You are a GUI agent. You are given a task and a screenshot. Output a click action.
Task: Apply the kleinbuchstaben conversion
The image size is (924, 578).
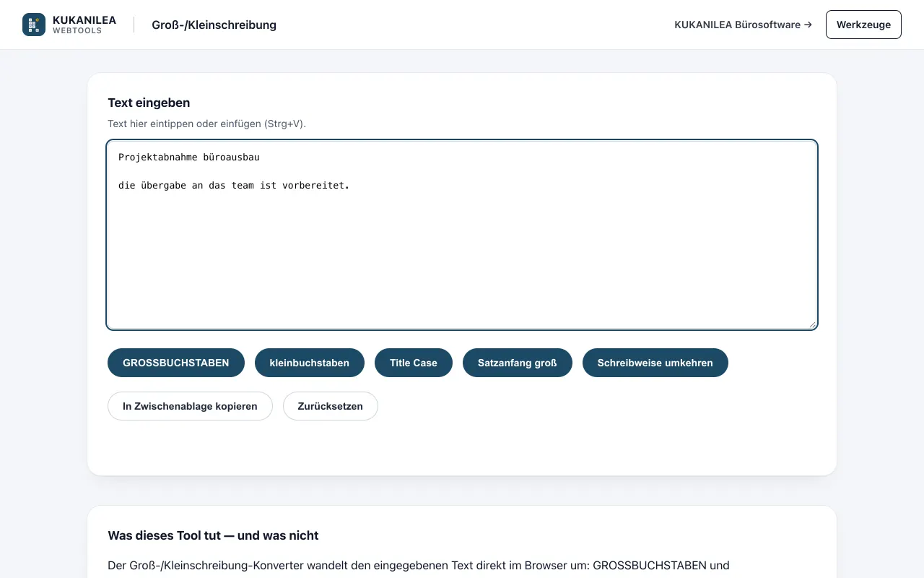(x=310, y=363)
